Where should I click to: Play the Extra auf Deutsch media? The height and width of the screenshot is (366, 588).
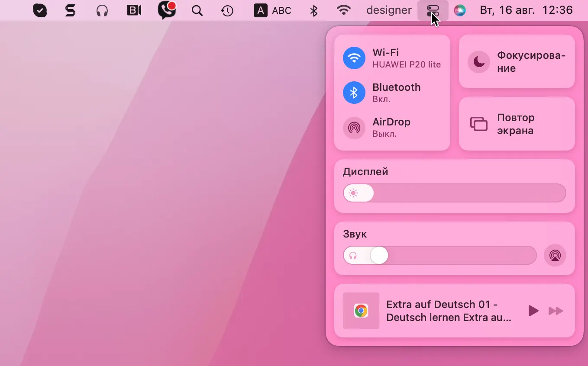[x=533, y=311]
